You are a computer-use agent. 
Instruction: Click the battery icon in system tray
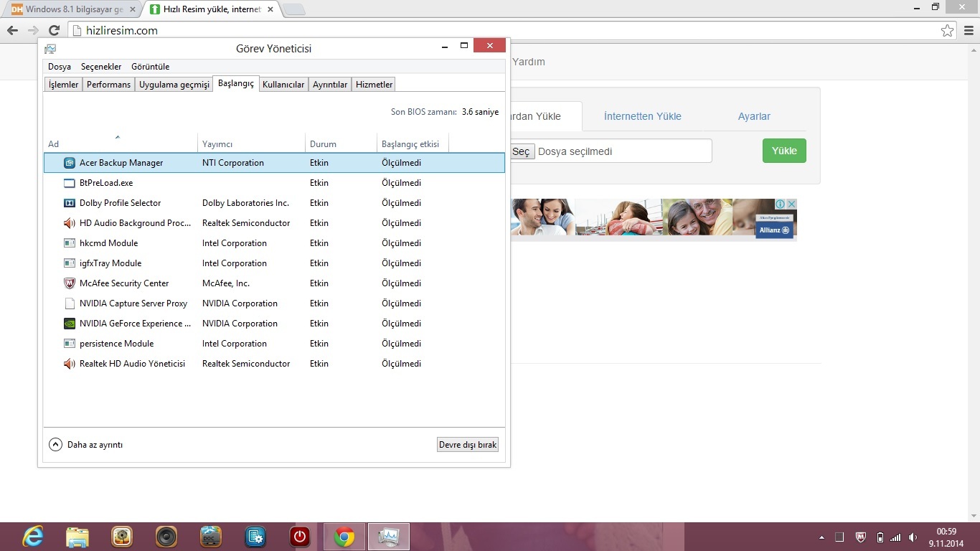tap(880, 537)
